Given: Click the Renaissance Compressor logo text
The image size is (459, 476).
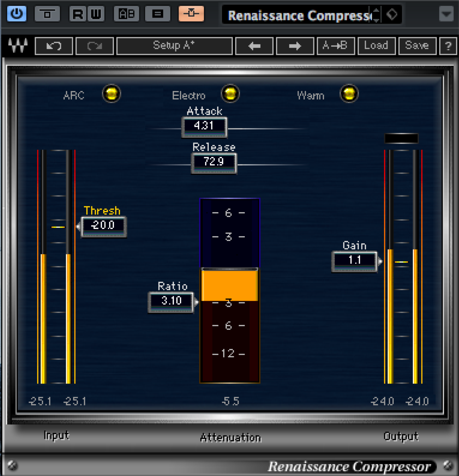Looking at the screenshot, I should click(x=350, y=467).
